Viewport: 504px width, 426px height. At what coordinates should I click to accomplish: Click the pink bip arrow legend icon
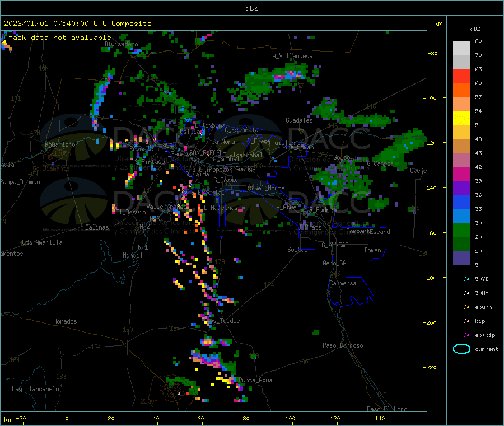click(x=461, y=321)
